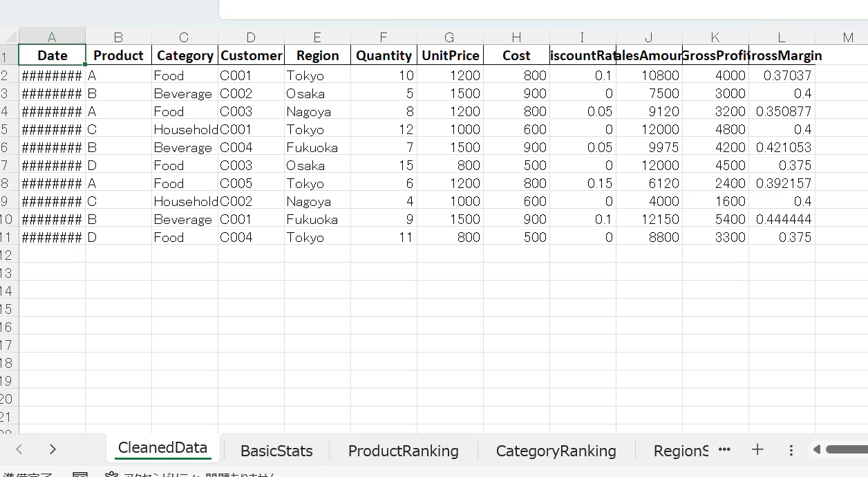Click the gross profit cell 5400
868x477 pixels.
coord(715,219)
